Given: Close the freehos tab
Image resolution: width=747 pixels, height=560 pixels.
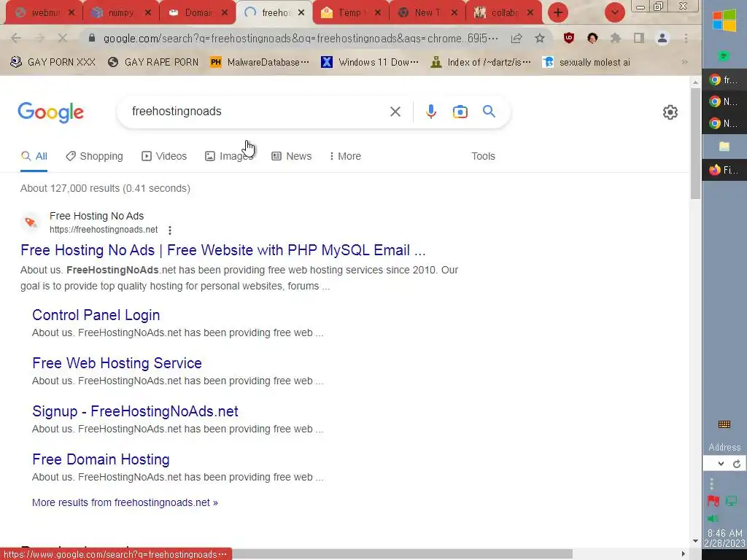Looking at the screenshot, I should [x=301, y=13].
